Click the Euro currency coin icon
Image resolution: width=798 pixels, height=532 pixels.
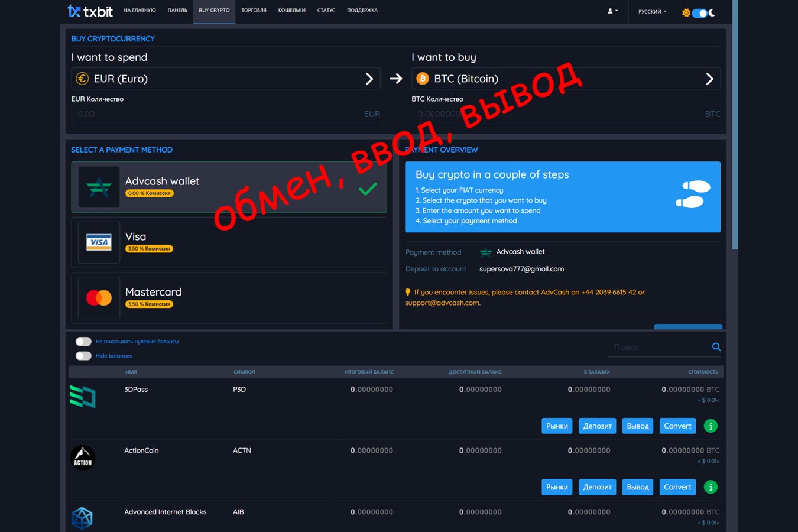(82, 79)
